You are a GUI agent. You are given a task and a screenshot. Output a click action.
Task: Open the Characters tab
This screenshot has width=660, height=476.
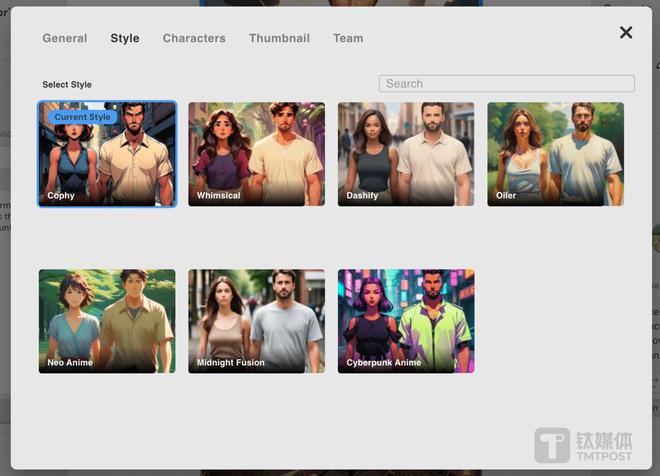click(194, 38)
